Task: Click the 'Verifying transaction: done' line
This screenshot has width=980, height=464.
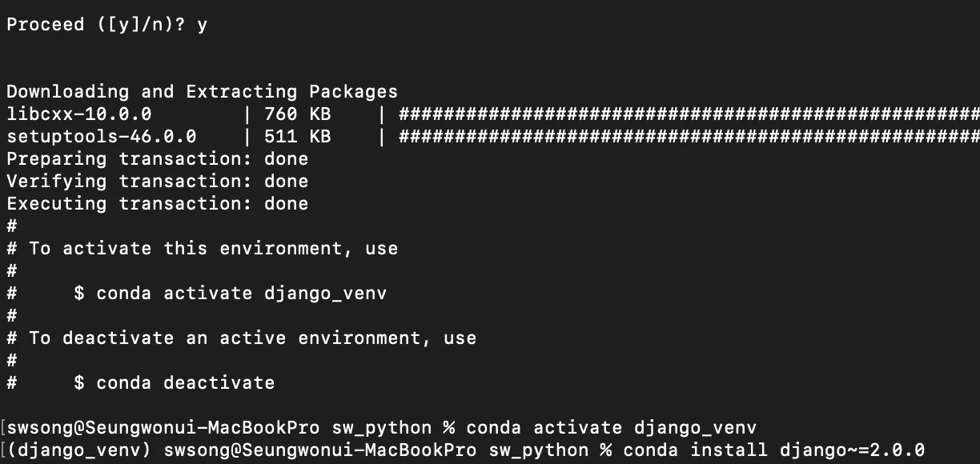Action: 157,182
